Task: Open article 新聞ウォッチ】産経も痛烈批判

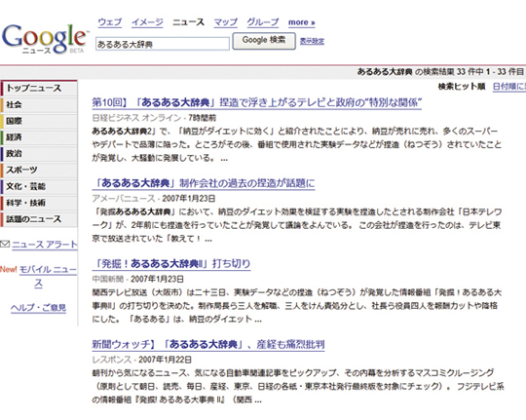Action: coord(208,344)
